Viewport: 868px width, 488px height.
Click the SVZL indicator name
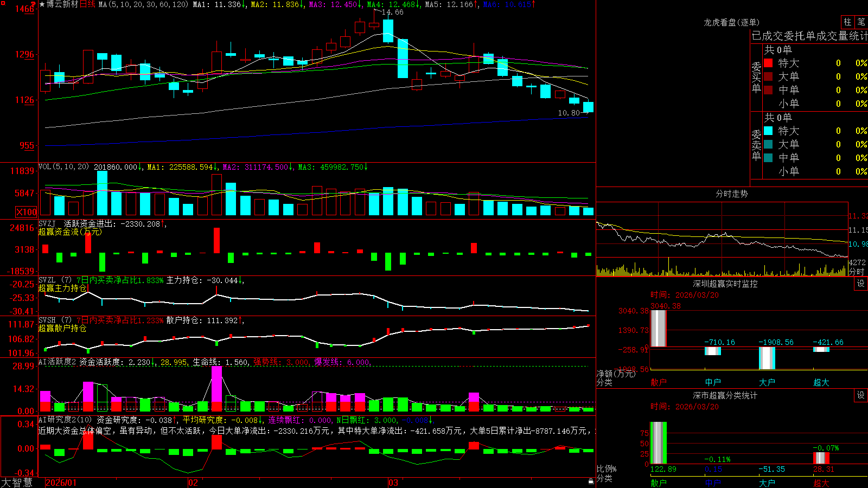(x=47, y=280)
